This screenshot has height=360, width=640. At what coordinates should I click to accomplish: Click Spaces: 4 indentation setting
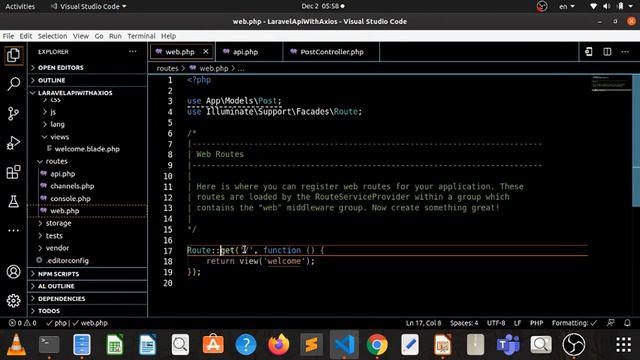tap(464, 323)
